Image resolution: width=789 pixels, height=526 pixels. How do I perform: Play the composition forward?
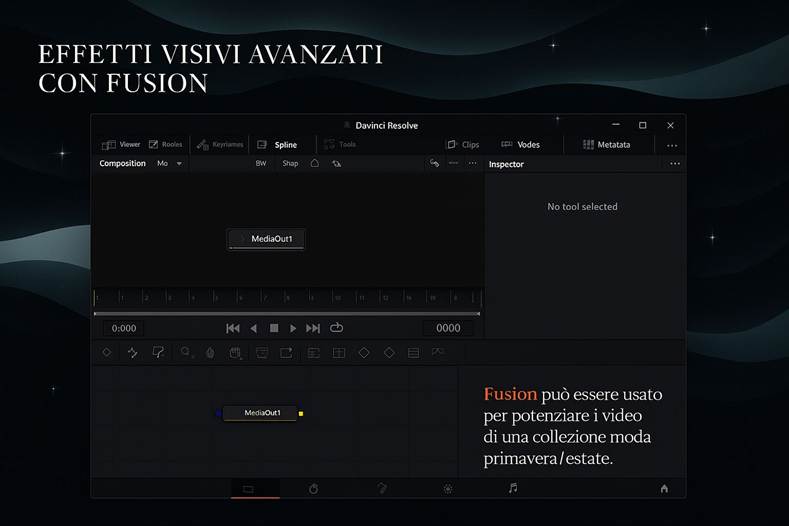[293, 328]
